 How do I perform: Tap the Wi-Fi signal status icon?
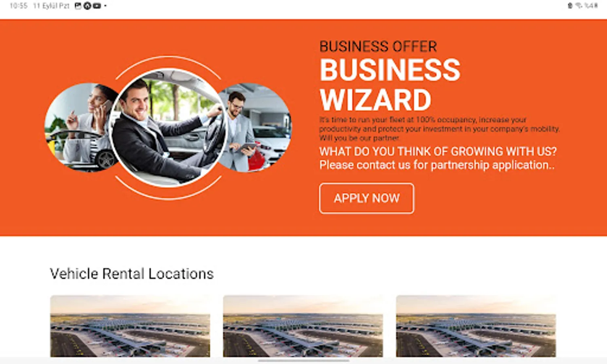(x=579, y=6)
